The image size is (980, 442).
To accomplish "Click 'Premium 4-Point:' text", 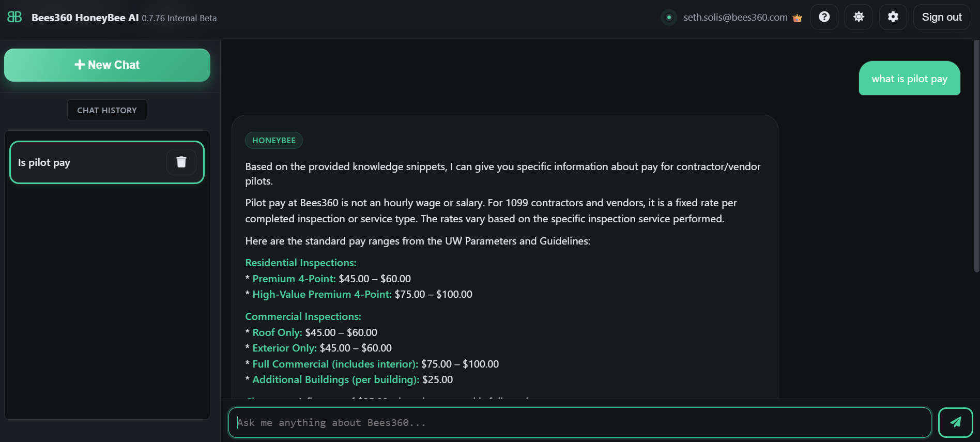I will [294, 279].
